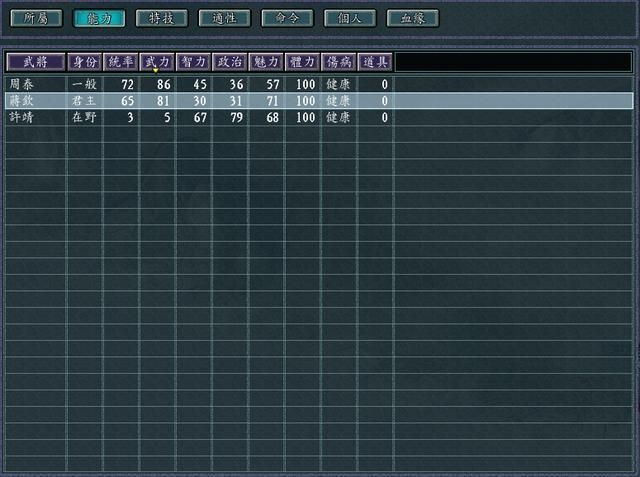Select officer 周泰 in the list

(x=21, y=84)
